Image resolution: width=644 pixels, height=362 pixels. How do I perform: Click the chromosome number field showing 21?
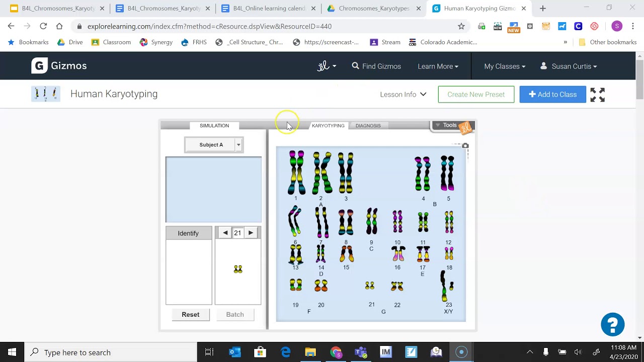coord(237,233)
